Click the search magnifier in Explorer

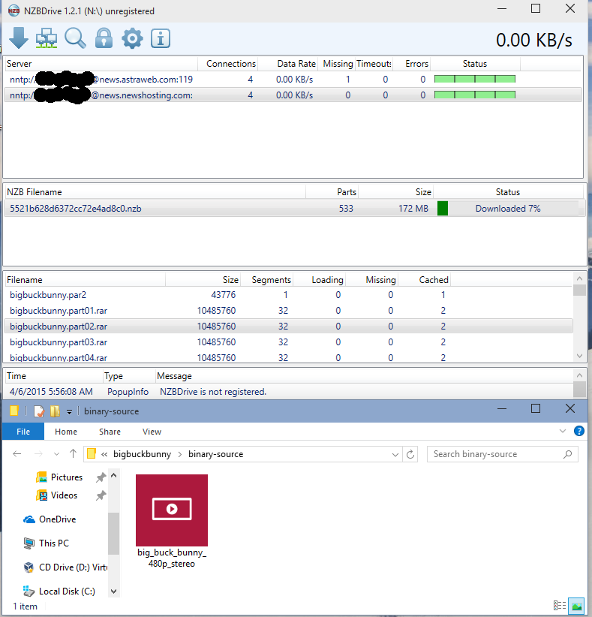tap(568, 454)
